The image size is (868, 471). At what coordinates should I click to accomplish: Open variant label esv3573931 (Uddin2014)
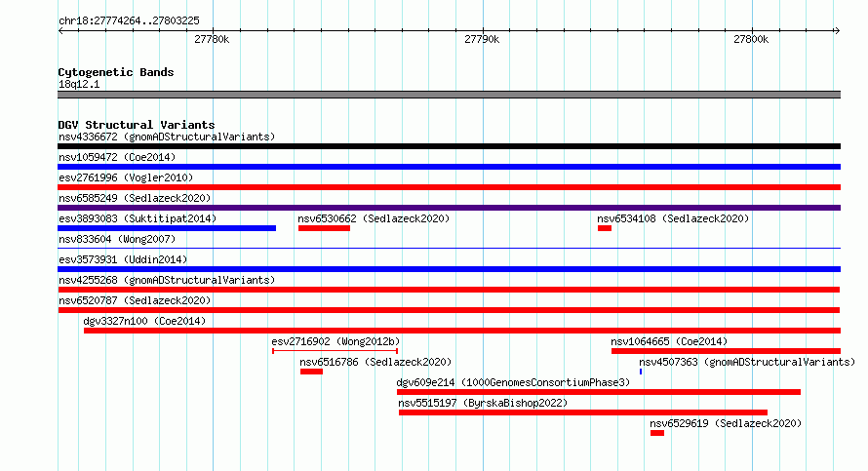(x=123, y=259)
